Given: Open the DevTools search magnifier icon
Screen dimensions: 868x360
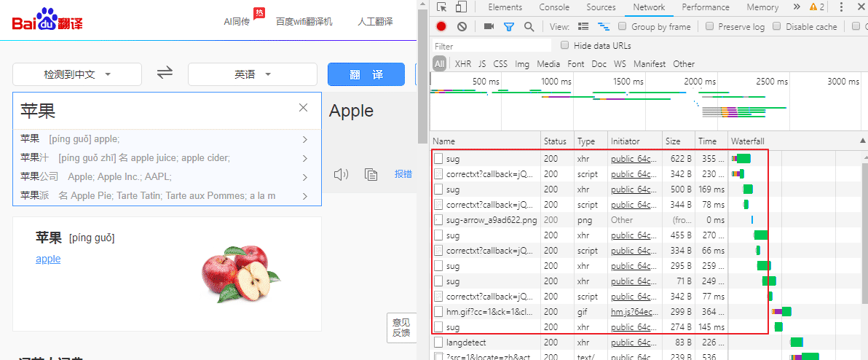Looking at the screenshot, I should pyautogui.click(x=529, y=26).
